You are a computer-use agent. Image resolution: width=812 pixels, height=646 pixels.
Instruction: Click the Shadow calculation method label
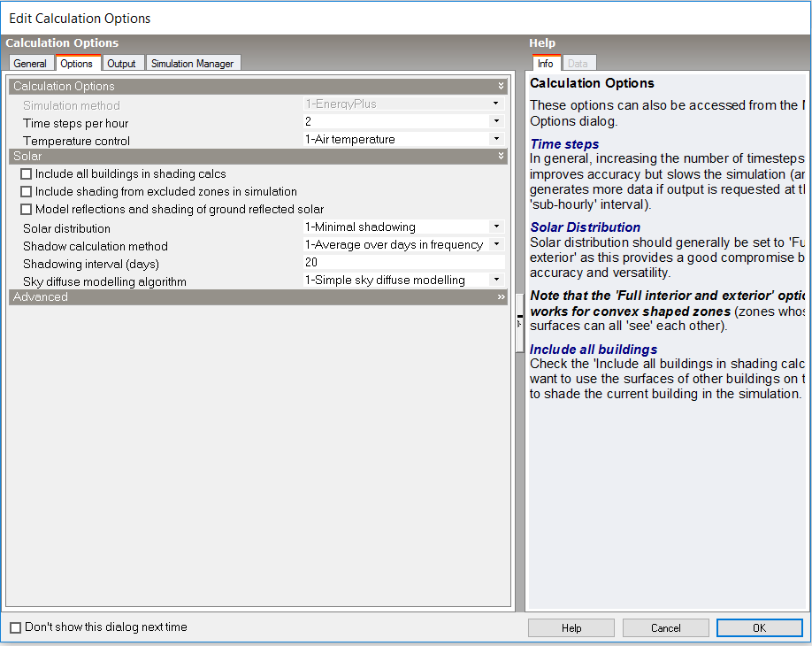point(96,246)
